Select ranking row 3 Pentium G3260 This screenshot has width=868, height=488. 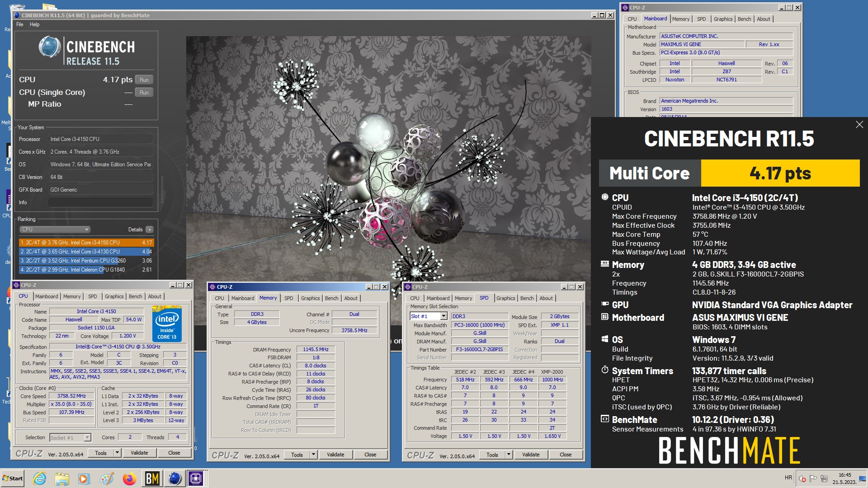point(86,261)
